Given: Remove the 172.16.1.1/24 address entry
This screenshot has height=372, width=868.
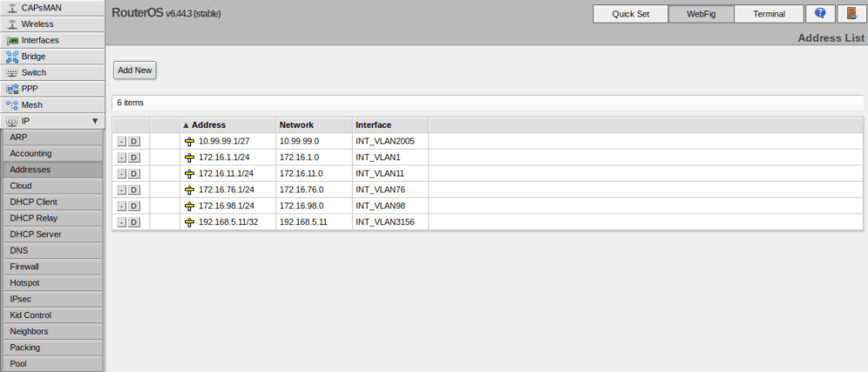Looking at the screenshot, I should coord(122,158).
